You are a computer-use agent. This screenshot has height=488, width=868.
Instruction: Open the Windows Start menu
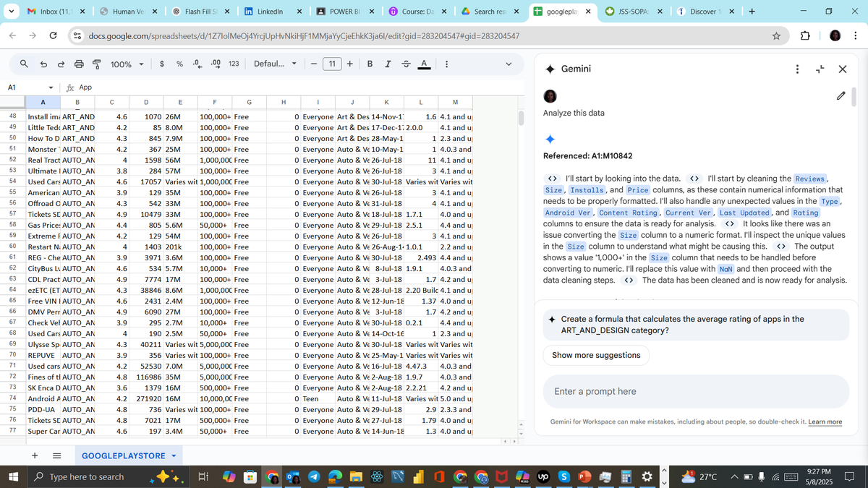[x=14, y=476]
